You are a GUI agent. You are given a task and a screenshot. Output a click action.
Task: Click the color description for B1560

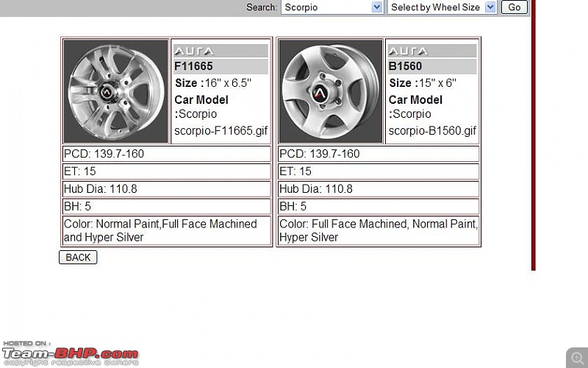(379, 230)
